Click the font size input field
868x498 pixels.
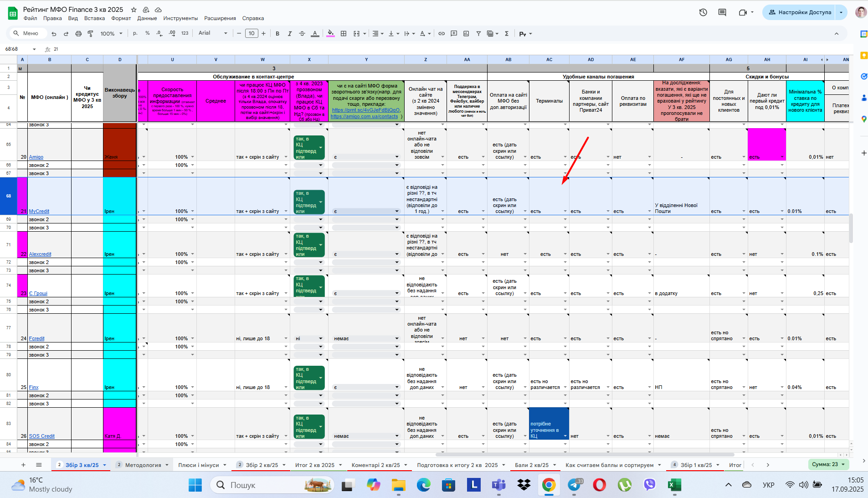tap(252, 33)
